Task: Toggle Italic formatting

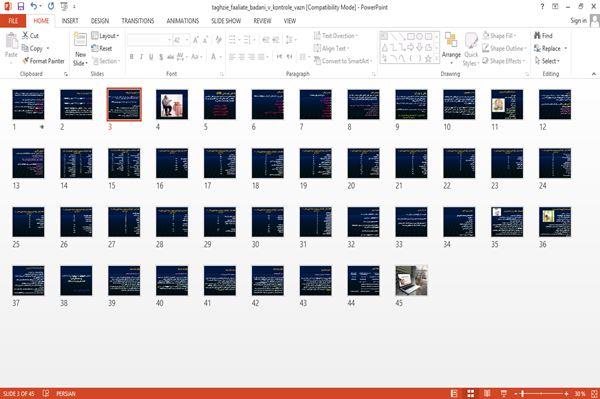Action: [x=141, y=57]
